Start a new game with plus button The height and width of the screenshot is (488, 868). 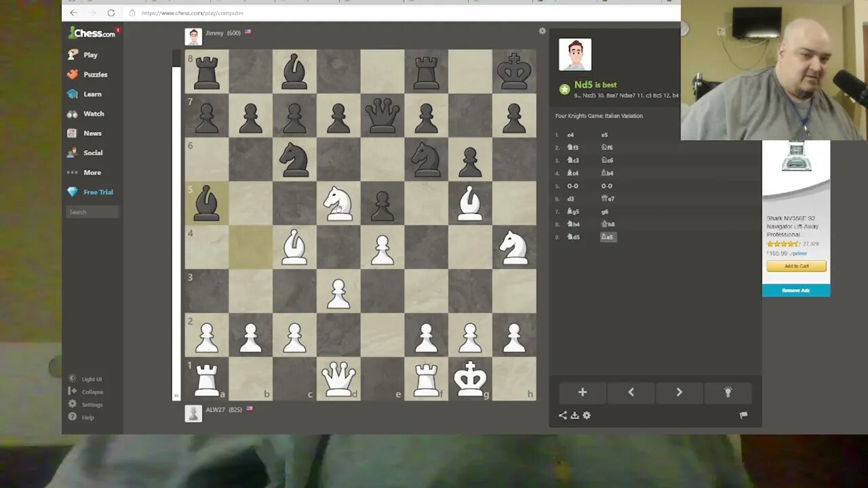coord(583,392)
